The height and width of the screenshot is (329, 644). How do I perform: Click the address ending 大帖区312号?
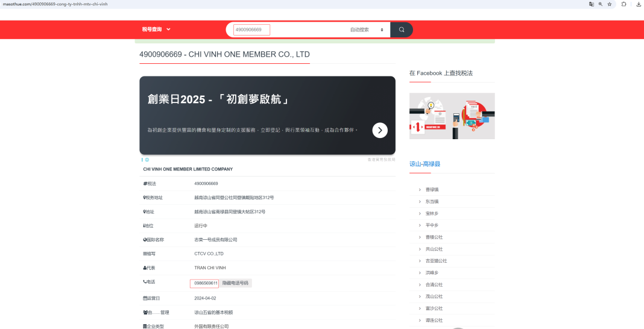230,212
